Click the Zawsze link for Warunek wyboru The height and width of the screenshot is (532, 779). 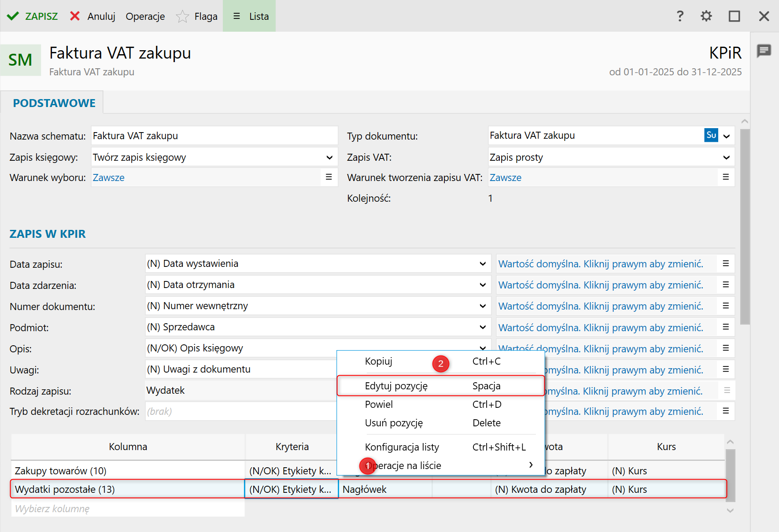pos(109,177)
